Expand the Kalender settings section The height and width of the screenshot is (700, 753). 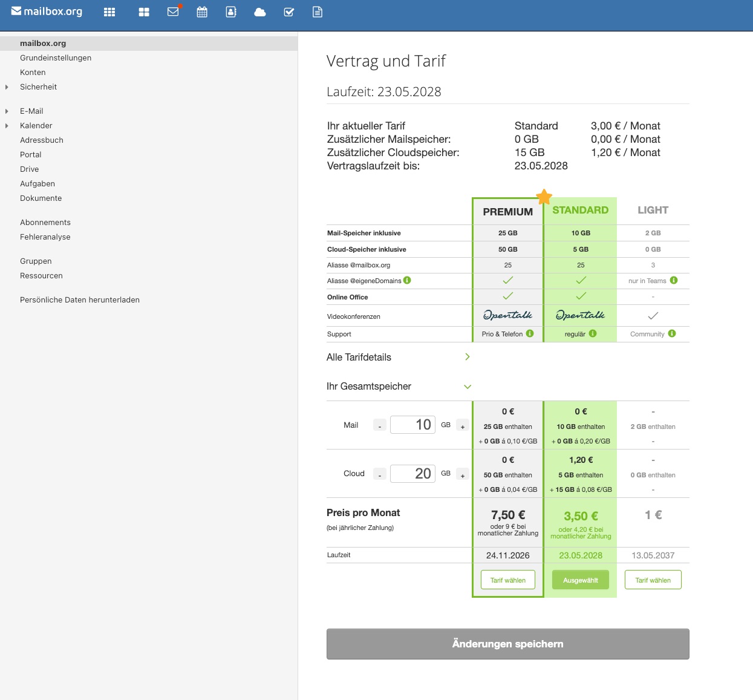(7, 126)
